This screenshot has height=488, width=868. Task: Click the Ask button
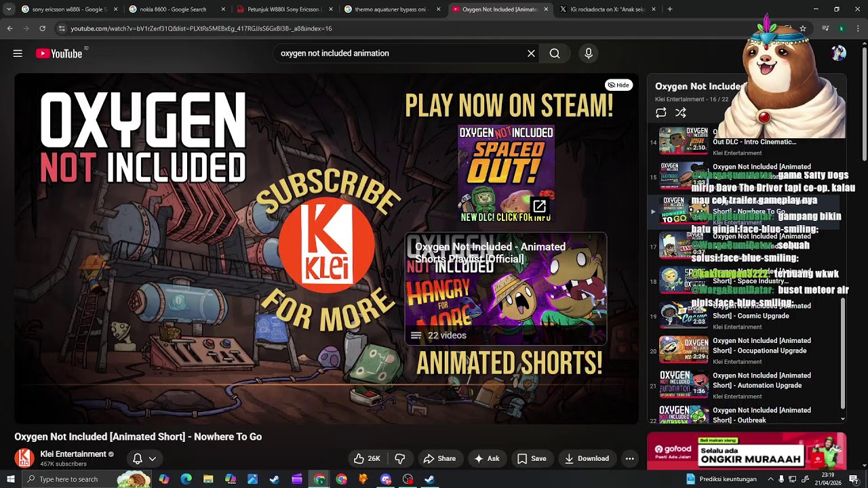[x=487, y=459]
